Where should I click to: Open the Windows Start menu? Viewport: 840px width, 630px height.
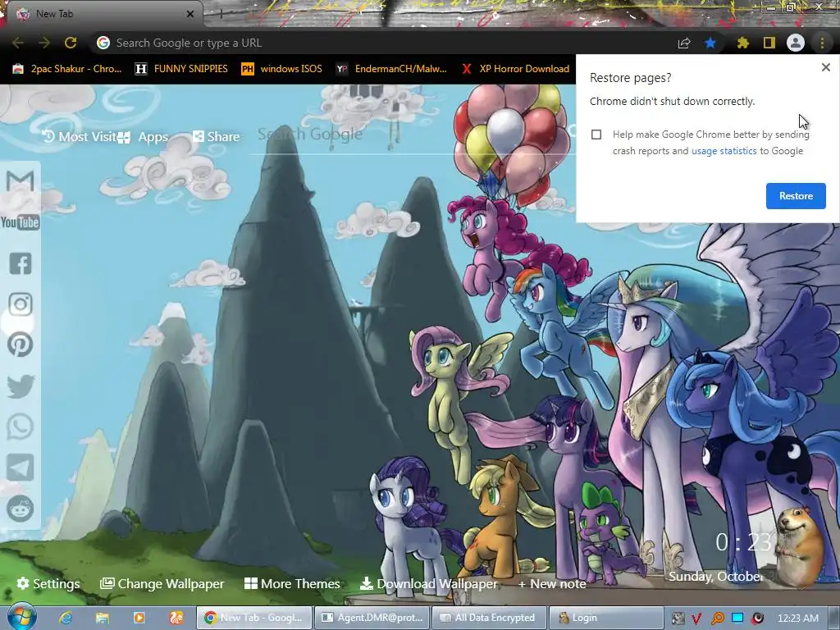(x=21, y=617)
